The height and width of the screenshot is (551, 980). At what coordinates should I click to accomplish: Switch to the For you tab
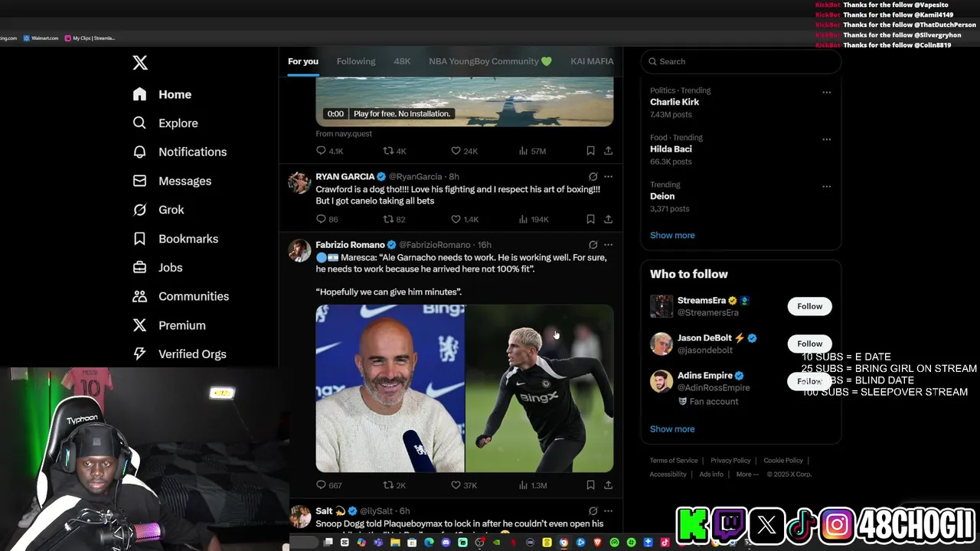coord(303,61)
